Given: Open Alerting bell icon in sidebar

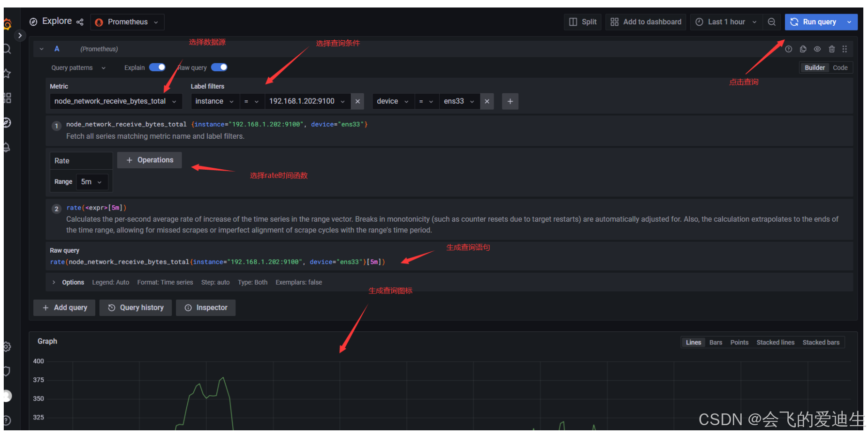Looking at the screenshot, I should click(x=7, y=147).
